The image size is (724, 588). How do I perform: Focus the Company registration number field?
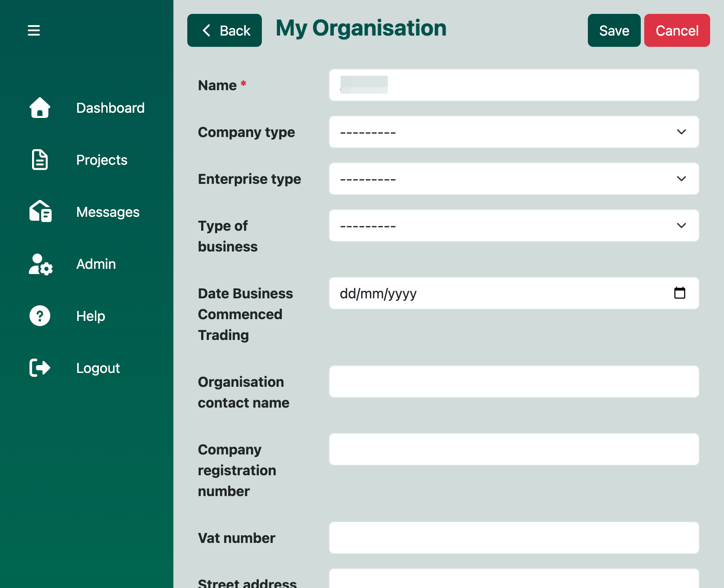[x=514, y=449]
